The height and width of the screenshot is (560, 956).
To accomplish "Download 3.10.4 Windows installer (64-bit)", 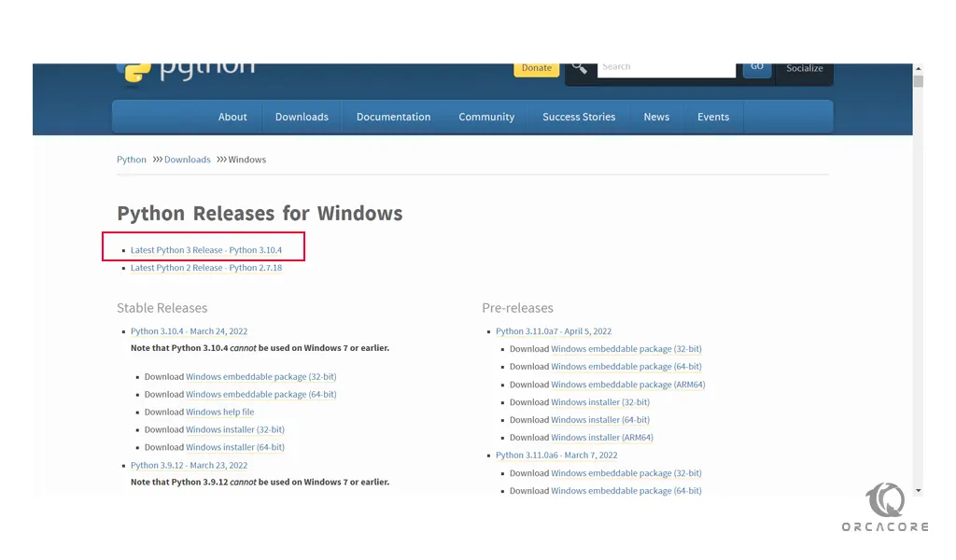I will (x=235, y=447).
